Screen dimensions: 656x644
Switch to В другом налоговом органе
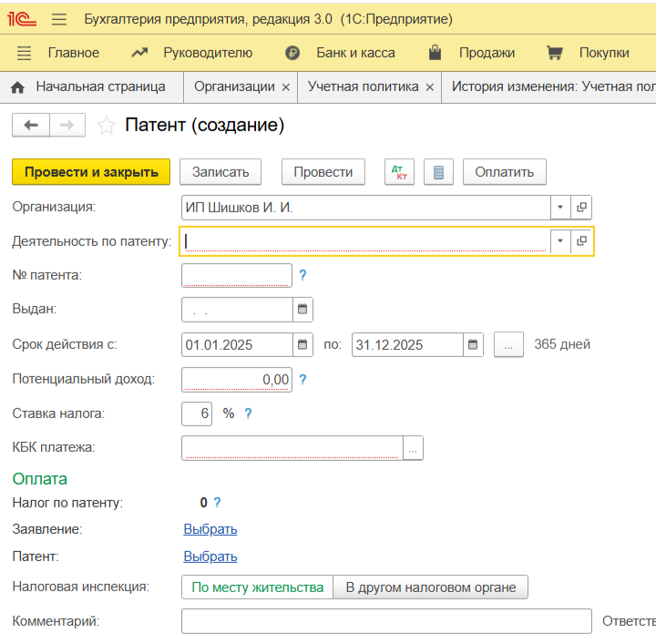[430, 588]
